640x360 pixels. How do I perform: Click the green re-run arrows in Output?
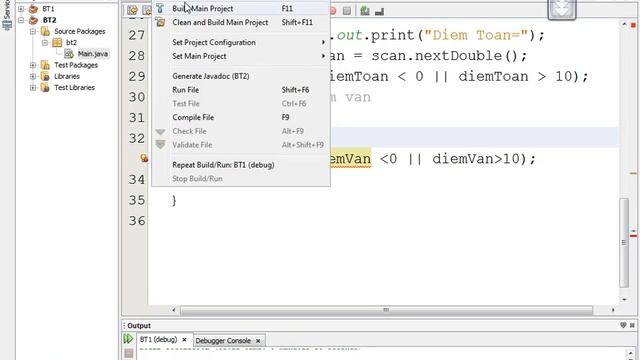(128, 339)
